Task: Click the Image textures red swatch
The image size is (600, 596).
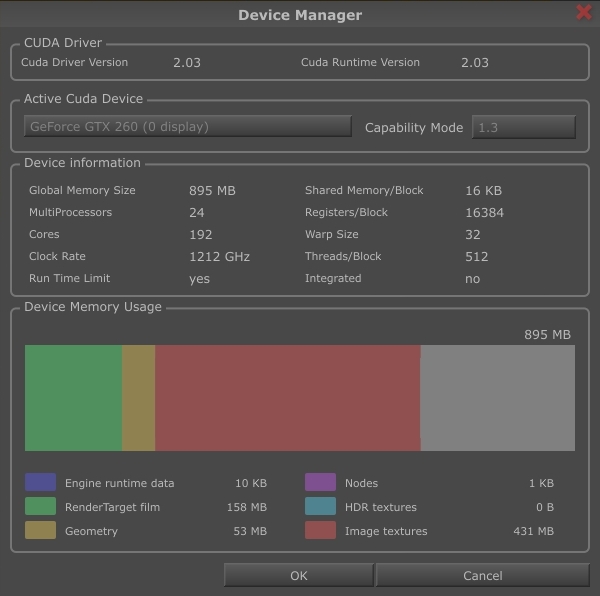Action: point(320,531)
